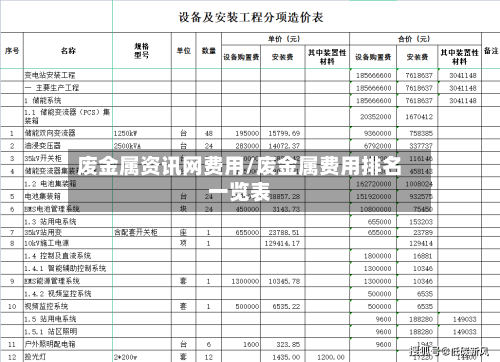Click the 备注 column header
Image resolution: width=500 pixels, height=362 pixels.
pos(491,51)
